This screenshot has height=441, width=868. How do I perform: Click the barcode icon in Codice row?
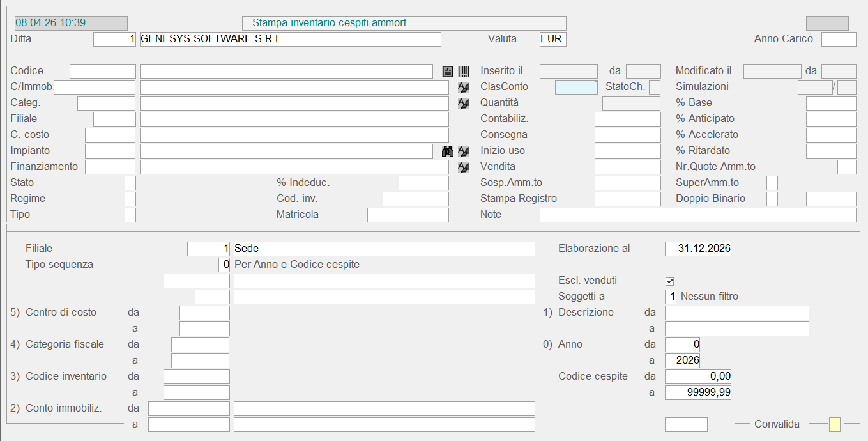tap(464, 71)
